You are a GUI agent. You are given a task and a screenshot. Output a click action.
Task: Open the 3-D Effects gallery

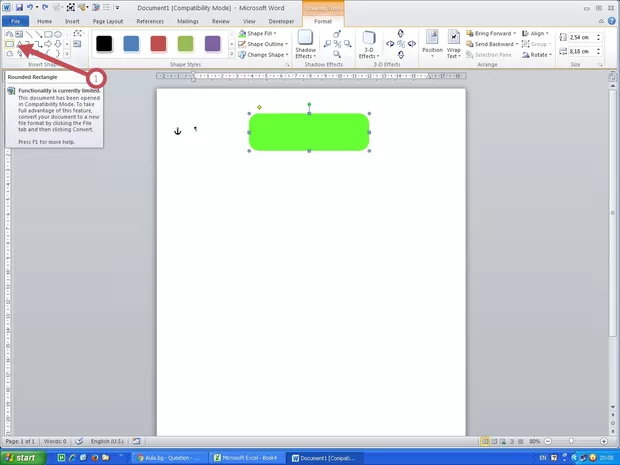(x=369, y=44)
